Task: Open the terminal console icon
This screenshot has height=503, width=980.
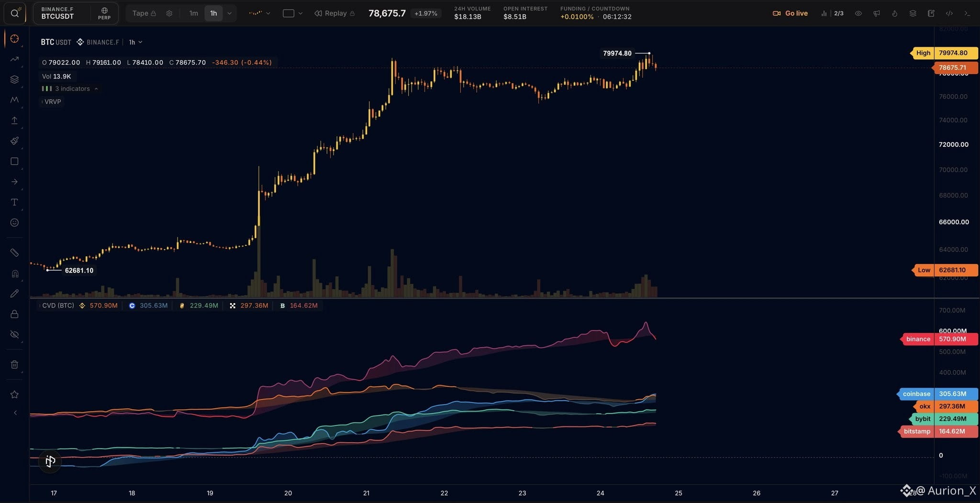Action: tap(967, 13)
